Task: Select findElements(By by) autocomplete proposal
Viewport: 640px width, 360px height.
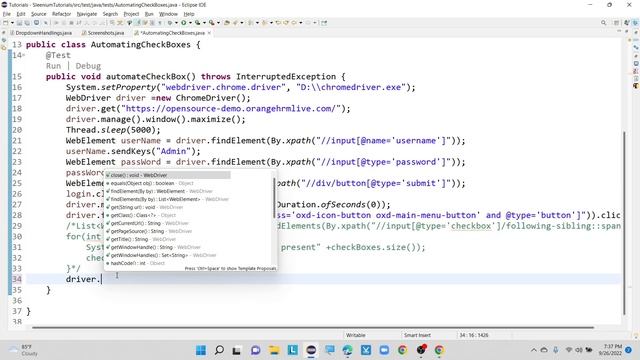Action: tap(168, 199)
